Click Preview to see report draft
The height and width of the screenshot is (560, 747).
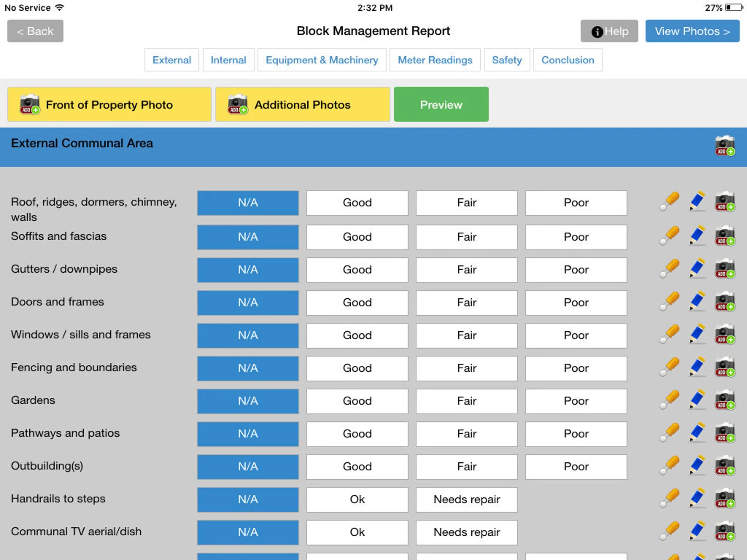[x=440, y=105]
